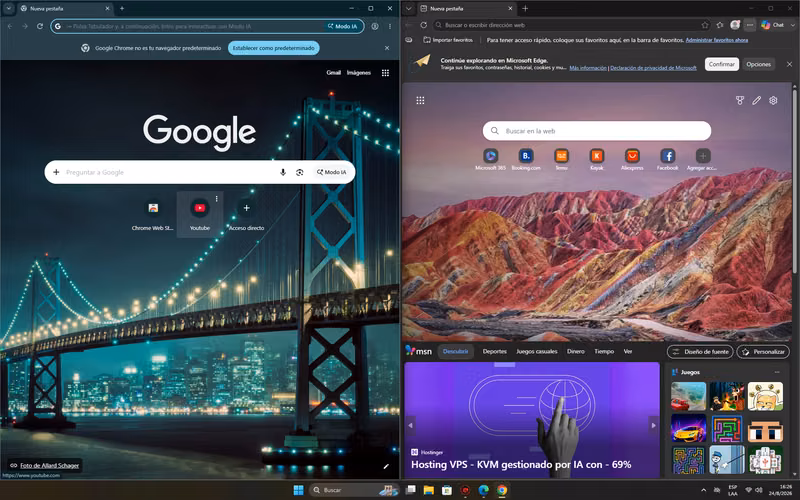800x500 pixels.
Task: Expand Chrome's tab search chevron
Action: tap(8, 9)
